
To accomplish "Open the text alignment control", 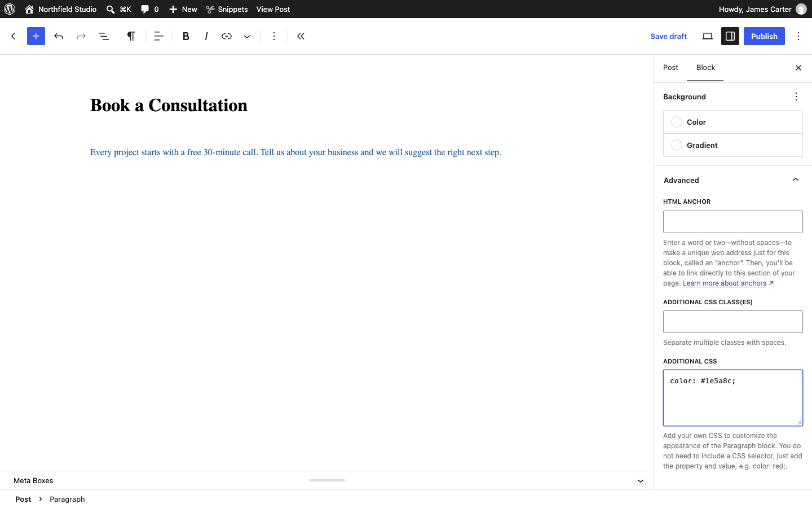I will [159, 36].
